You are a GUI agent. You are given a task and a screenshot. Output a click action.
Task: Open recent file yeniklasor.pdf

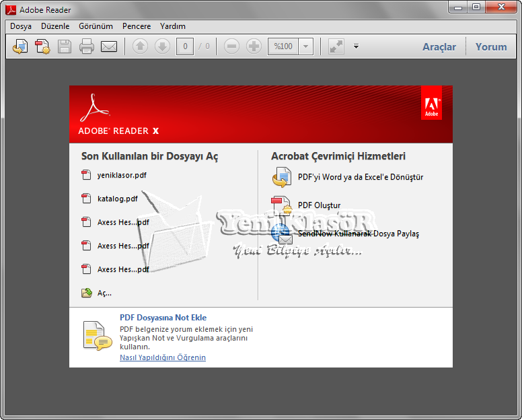coord(122,175)
